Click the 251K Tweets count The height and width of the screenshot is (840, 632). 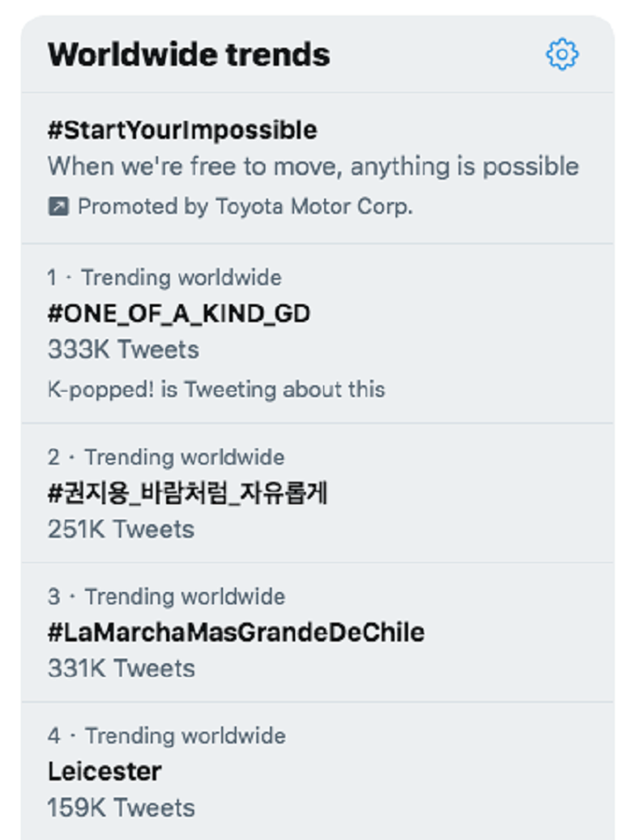(x=121, y=529)
